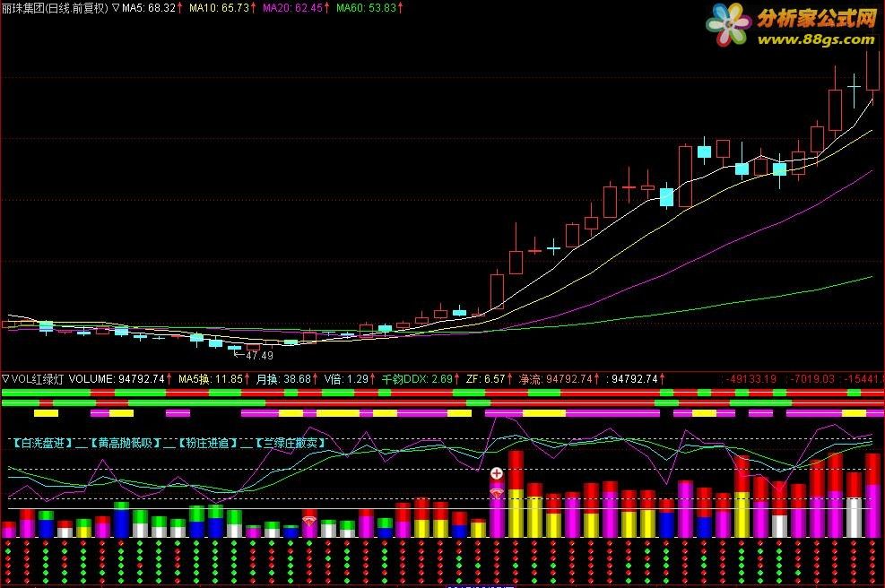The height and width of the screenshot is (588, 885).
Task: Select the 月换: 38.68 readout
Action: (x=286, y=379)
